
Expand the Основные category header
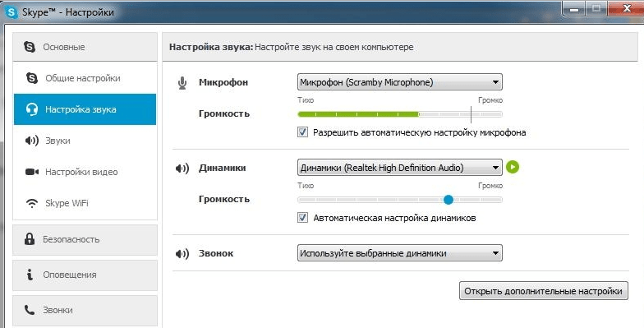85,47
